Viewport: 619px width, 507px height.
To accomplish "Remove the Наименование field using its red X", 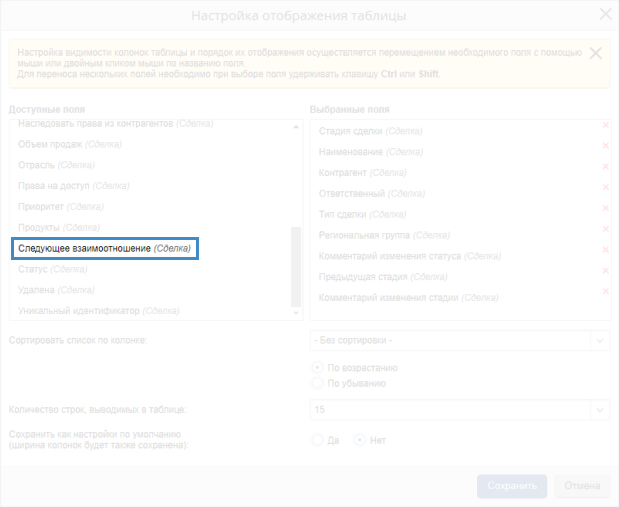I will click(605, 146).
